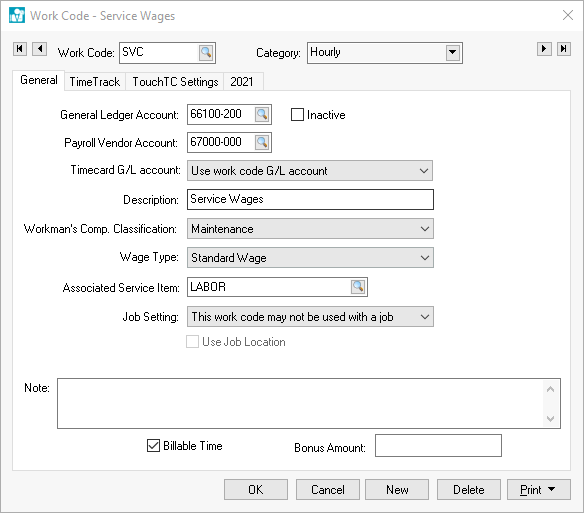Open Work Code lookup magnifier

pos(206,53)
